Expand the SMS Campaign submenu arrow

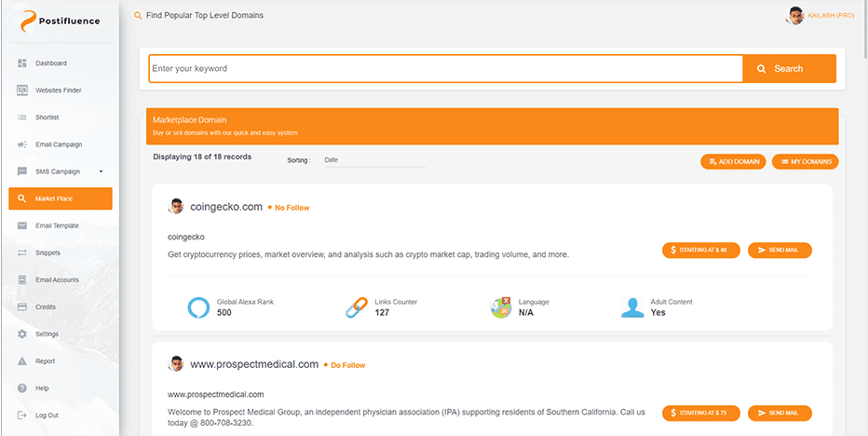(101, 171)
